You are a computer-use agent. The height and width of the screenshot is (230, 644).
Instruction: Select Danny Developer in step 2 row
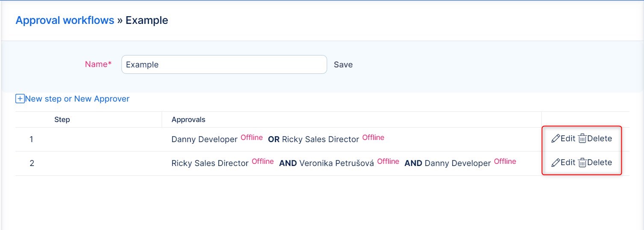[x=458, y=163]
